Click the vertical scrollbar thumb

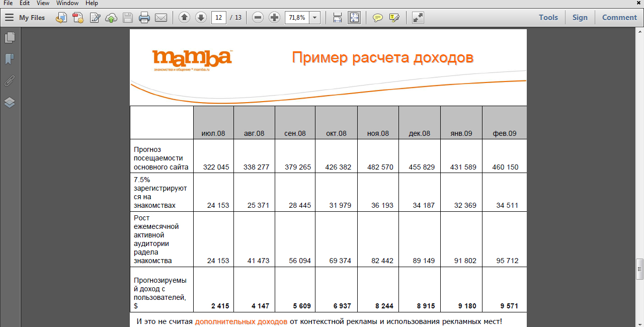tap(639, 269)
